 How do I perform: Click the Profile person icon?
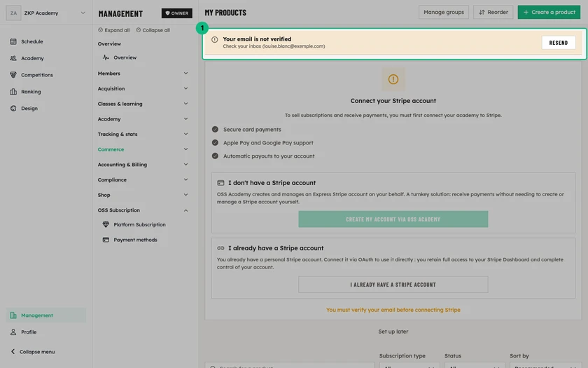pos(13,332)
